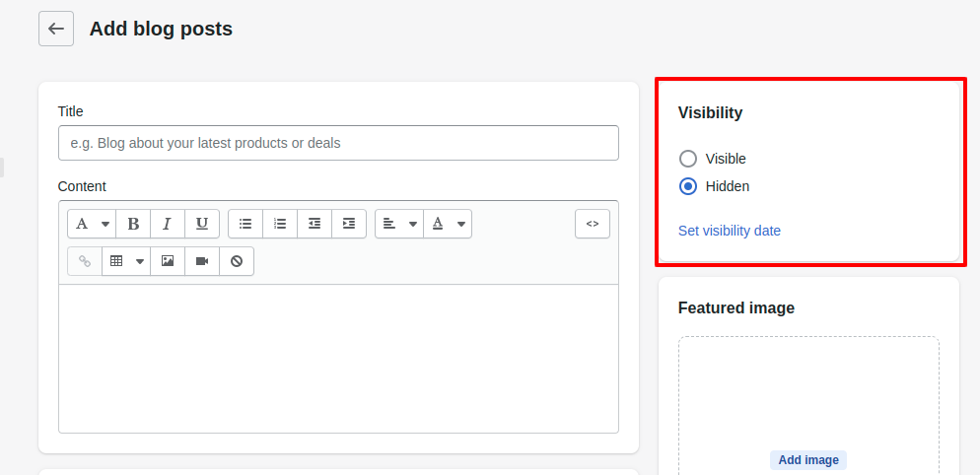The height and width of the screenshot is (475, 980).
Task: Insert a bulleted list
Action: tap(245, 224)
